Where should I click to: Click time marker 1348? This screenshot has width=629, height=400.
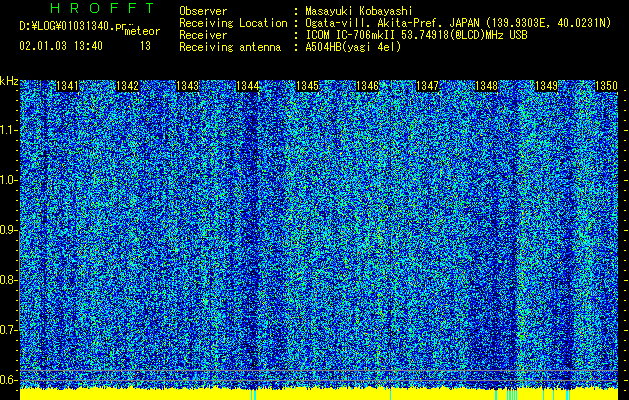click(487, 86)
